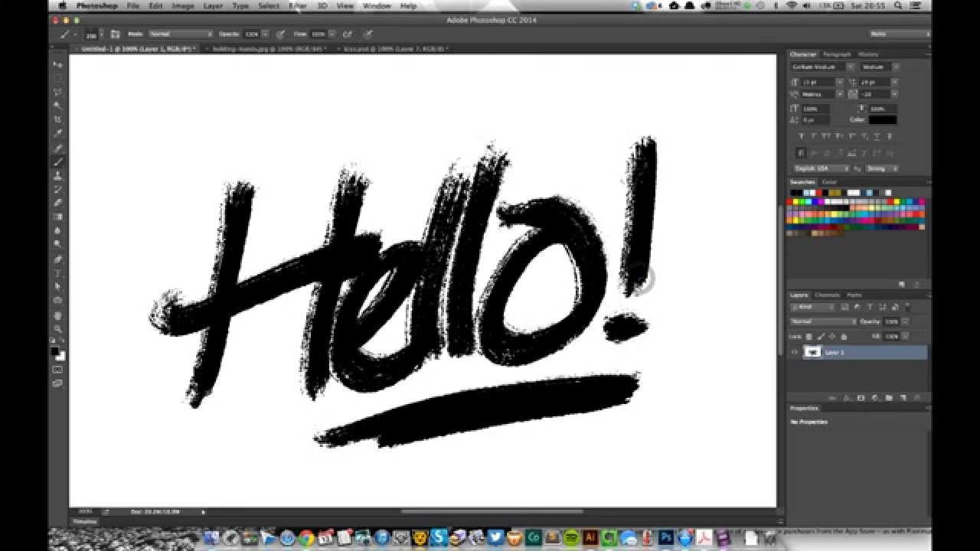Pick the red swatch in Swatches panel

click(791, 202)
